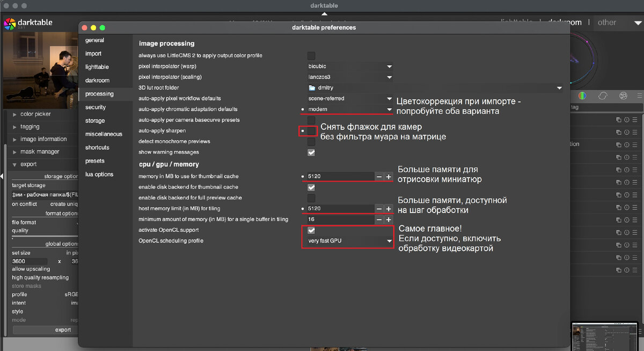Open the pixel interpolator (scaling) lanczos3 dropdown

(350, 77)
